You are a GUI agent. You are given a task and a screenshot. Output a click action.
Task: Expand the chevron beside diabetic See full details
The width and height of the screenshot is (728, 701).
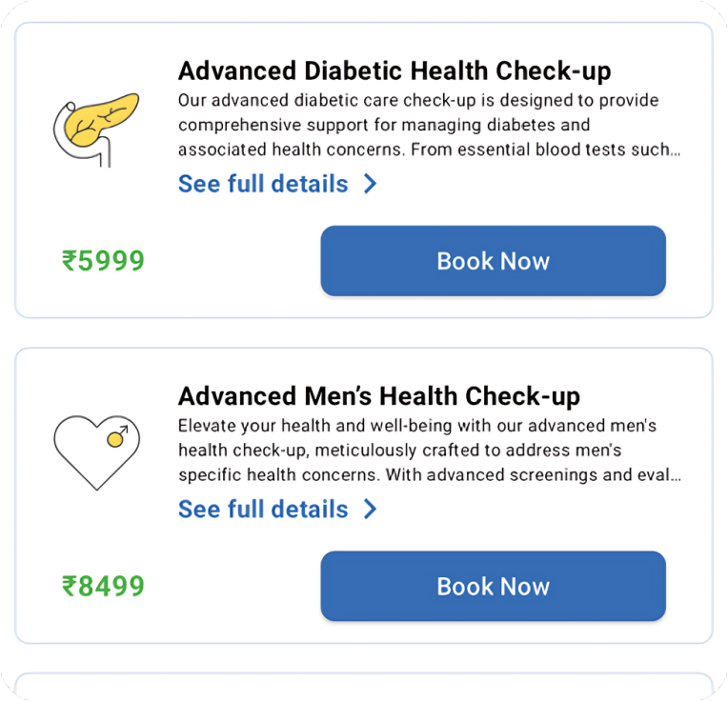click(x=371, y=184)
